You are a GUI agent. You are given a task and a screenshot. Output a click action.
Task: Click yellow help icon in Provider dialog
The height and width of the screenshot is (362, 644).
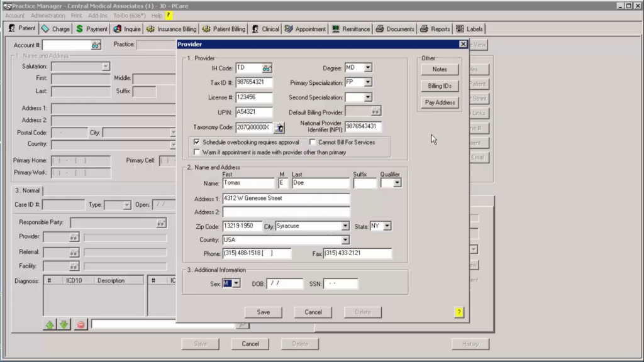click(x=458, y=312)
